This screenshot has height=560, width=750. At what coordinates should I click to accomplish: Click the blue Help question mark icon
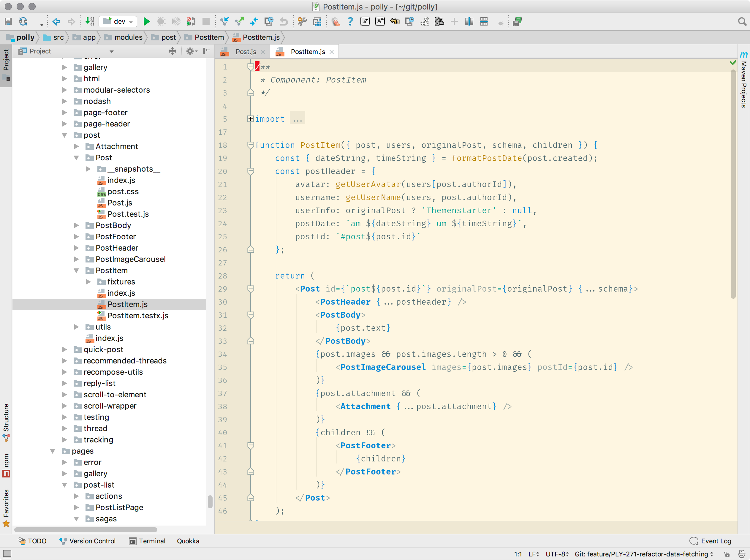pyautogui.click(x=350, y=22)
